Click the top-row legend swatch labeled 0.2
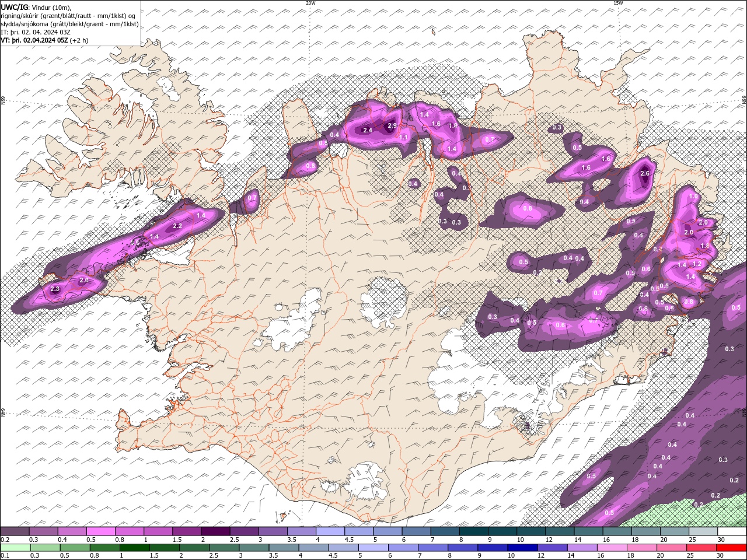The width and height of the screenshot is (747, 560). click(x=15, y=531)
